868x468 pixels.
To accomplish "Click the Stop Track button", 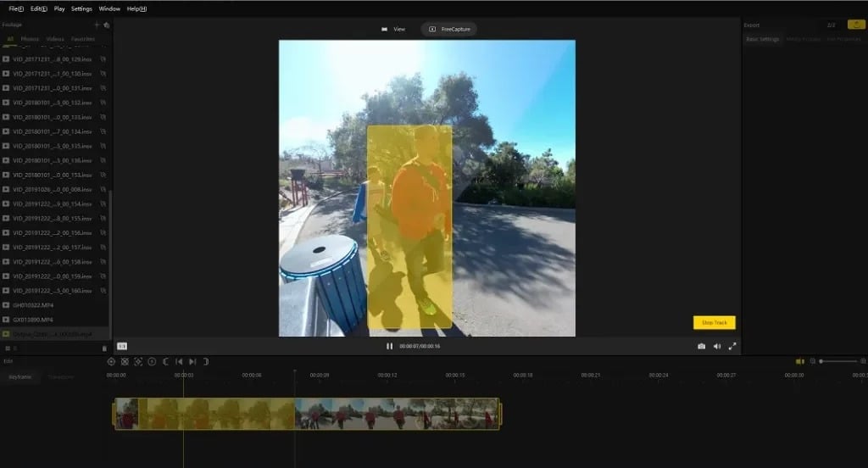I will click(714, 322).
